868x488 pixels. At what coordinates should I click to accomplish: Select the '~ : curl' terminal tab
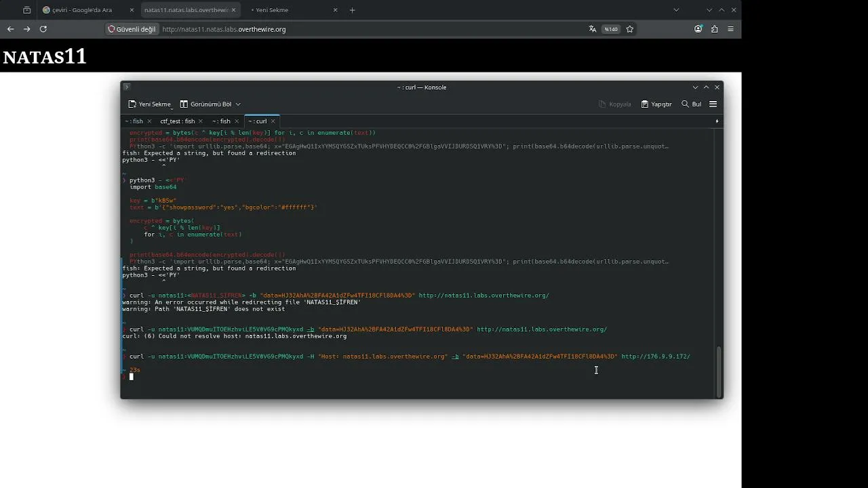(x=257, y=121)
